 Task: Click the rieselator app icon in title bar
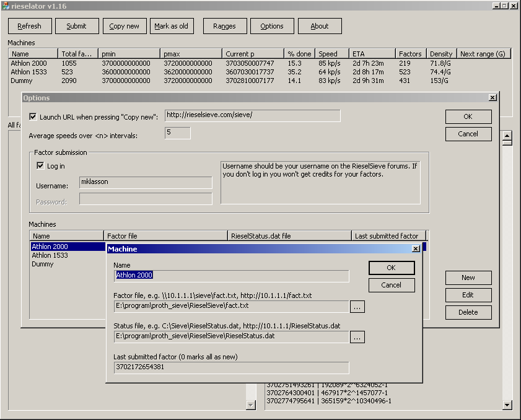pos(6,6)
